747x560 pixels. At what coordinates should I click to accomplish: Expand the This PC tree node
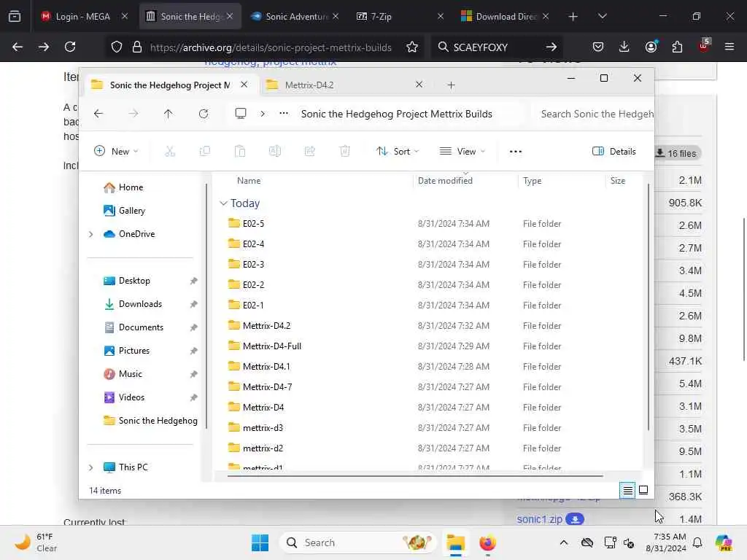tap(91, 467)
